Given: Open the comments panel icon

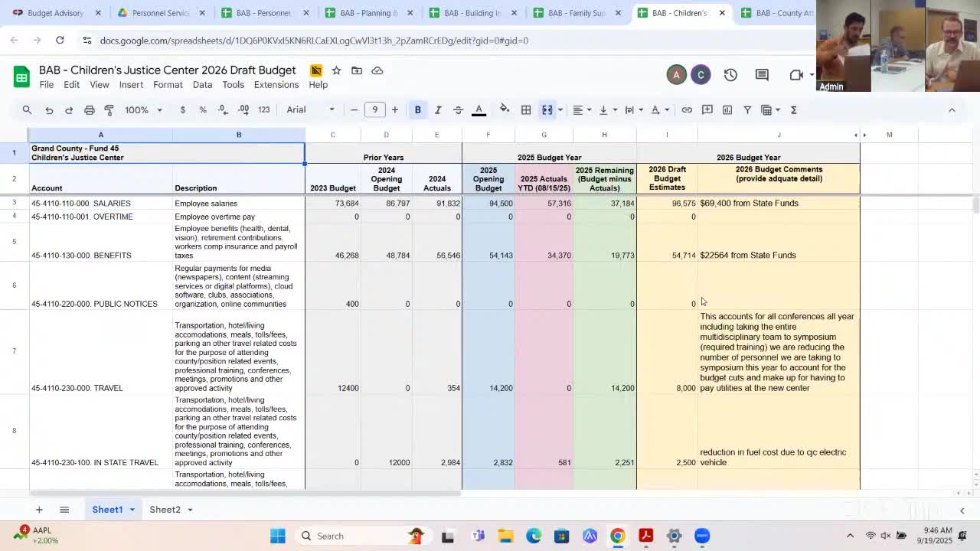Looking at the screenshot, I should click(x=762, y=75).
